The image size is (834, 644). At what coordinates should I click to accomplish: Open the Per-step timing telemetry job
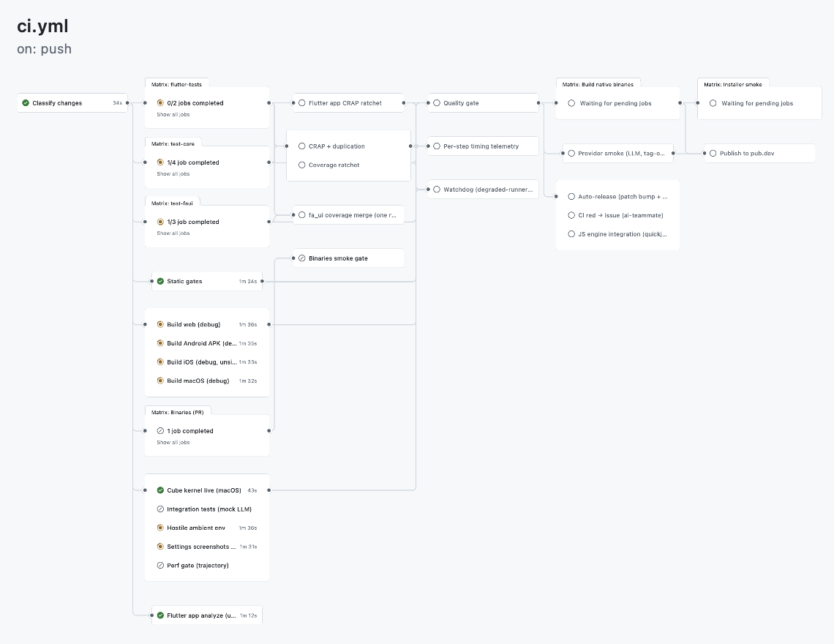[x=483, y=146]
